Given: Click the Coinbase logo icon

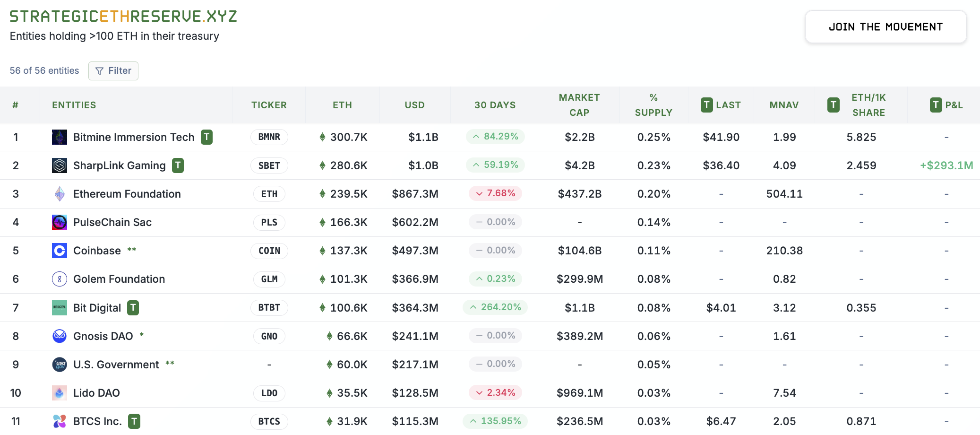Looking at the screenshot, I should 60,251.
